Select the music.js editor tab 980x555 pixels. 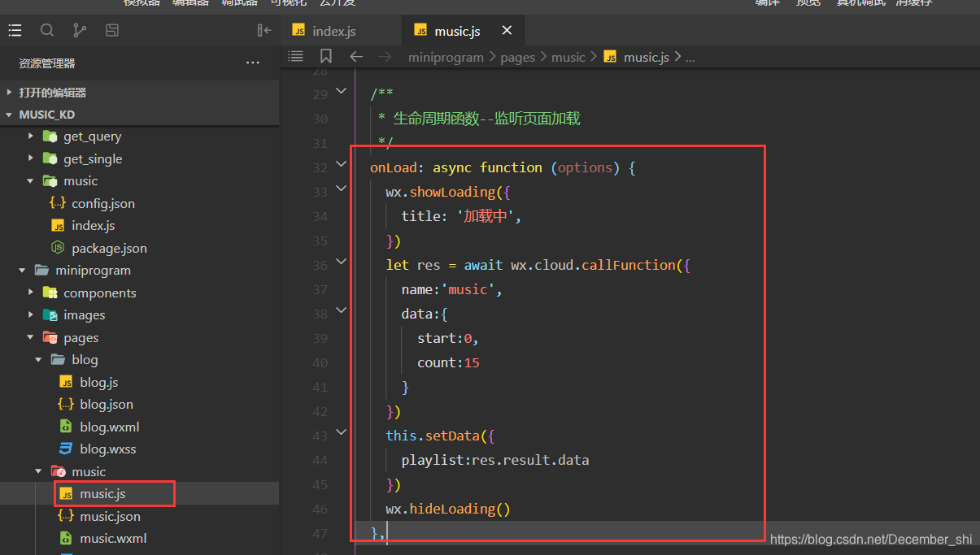pos(464,31)
